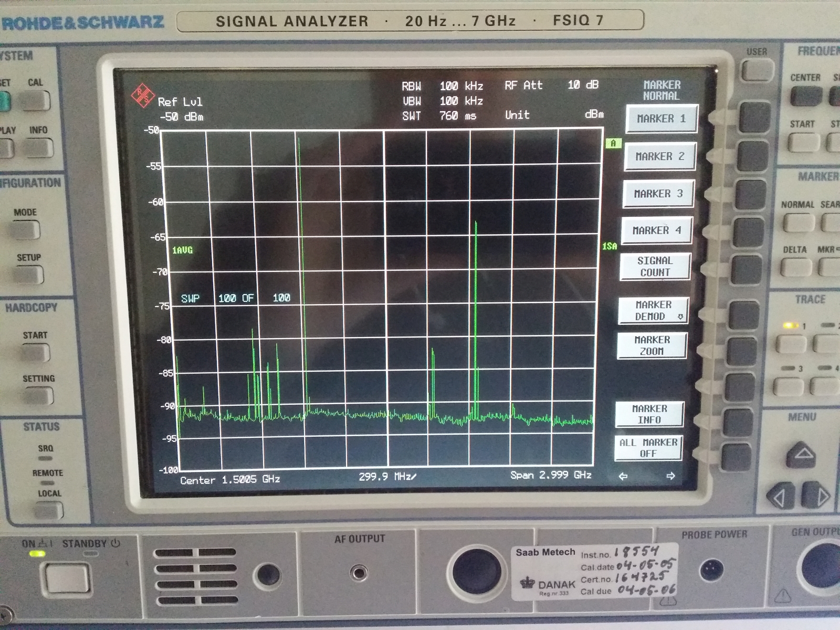Select the MARKER 2 softkey on screen
This screenshot has width=840, height=630.
click(x=660, y=156)
